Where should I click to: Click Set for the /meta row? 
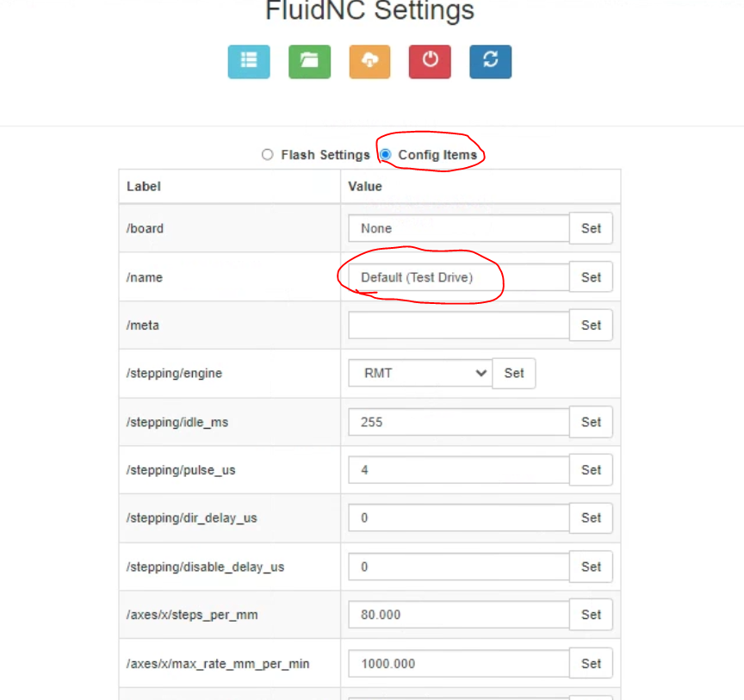[591, 325]
